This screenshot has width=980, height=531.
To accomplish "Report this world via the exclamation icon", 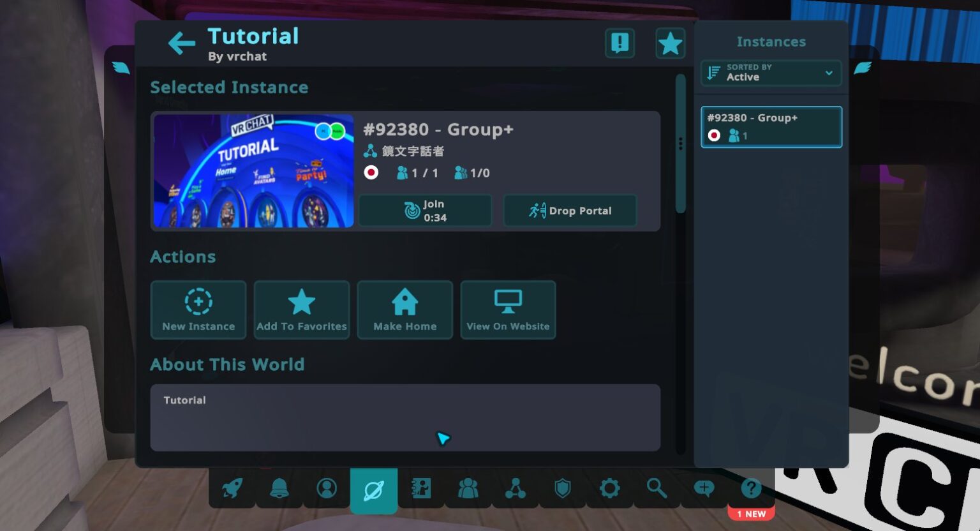I will (x=620, y=43).
